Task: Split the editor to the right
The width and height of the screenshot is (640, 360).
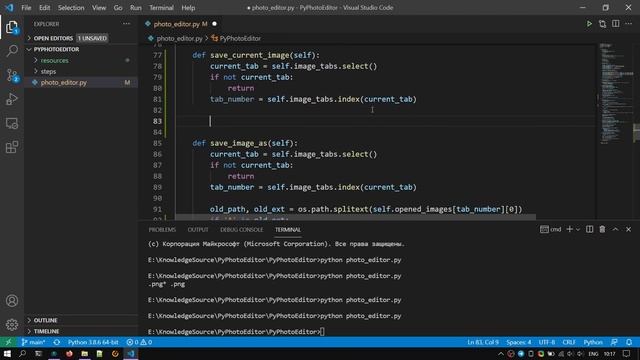Action: (616, 24)
